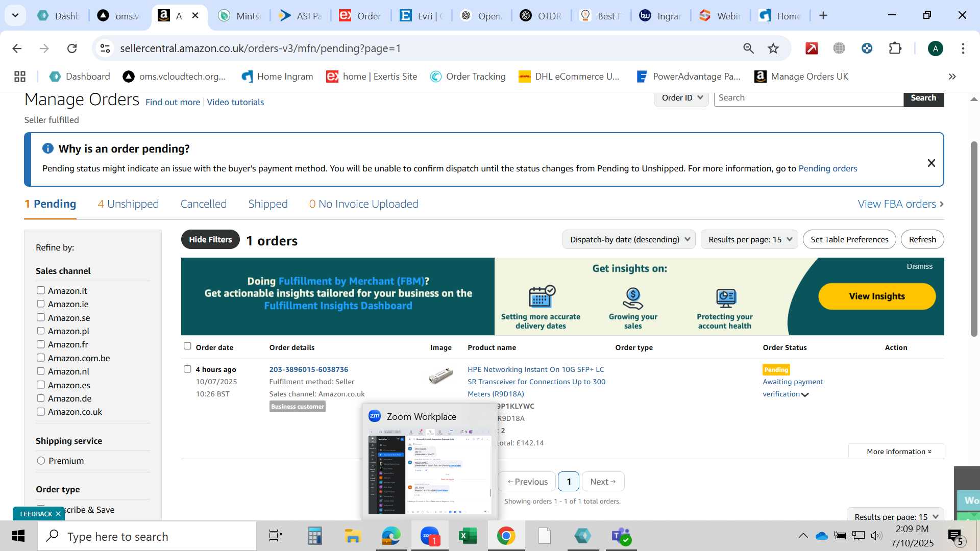
Task: Switch to the Cancelled tab
Action: [204, 204]
